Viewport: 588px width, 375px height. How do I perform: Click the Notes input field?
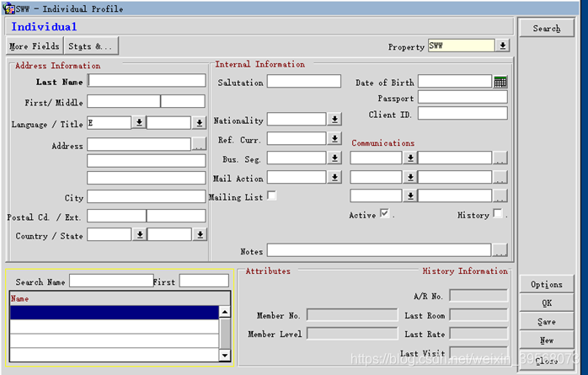click(x=379, y=250)
